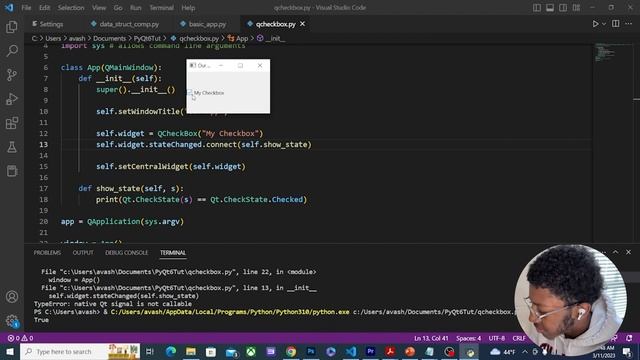Image resolution: width=640 pixels, height=360 pixels.
Task: Open the View menu
Action: (99, 8)
